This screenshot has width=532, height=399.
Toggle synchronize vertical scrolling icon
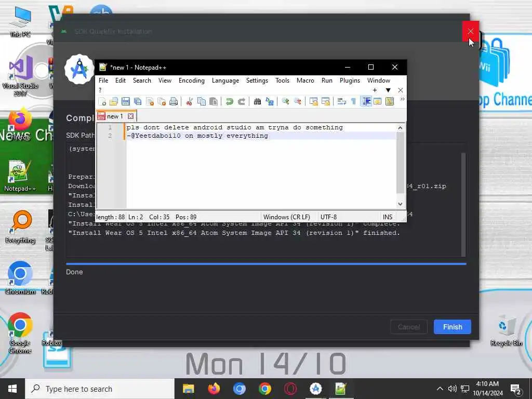coord(313,101)
